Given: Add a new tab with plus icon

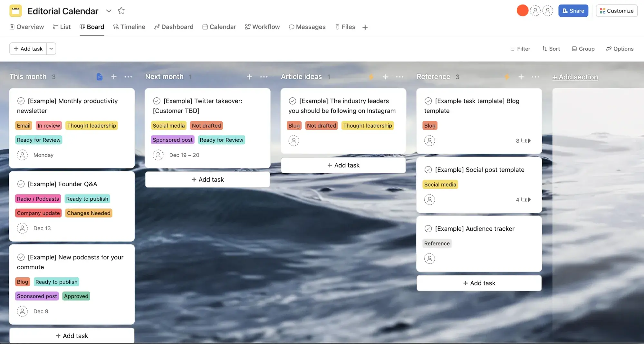Looking at the screenshot, I should (x=365, y=27).
